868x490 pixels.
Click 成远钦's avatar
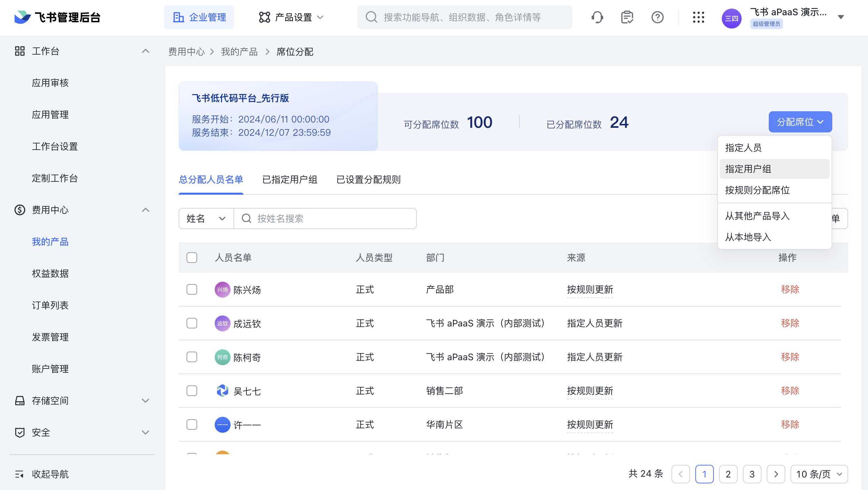[x=222, y=323]
